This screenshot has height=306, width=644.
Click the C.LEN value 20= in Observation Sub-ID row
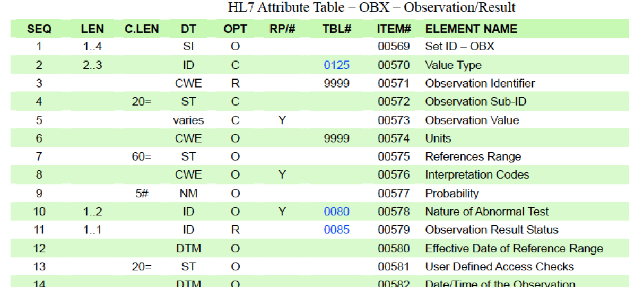142,101
